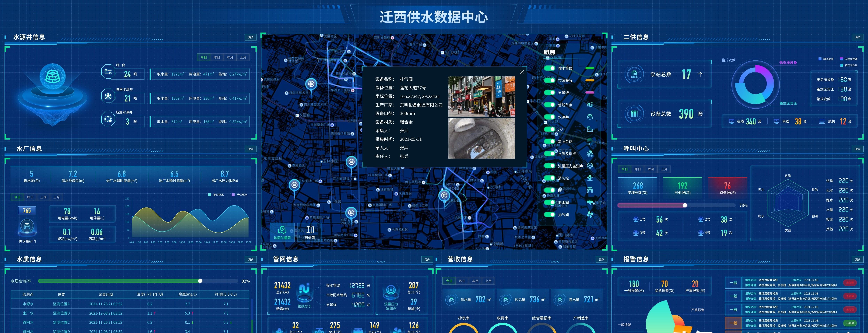
Task: Click the 4号 call agent icon
Action: (x=701, y=233)
